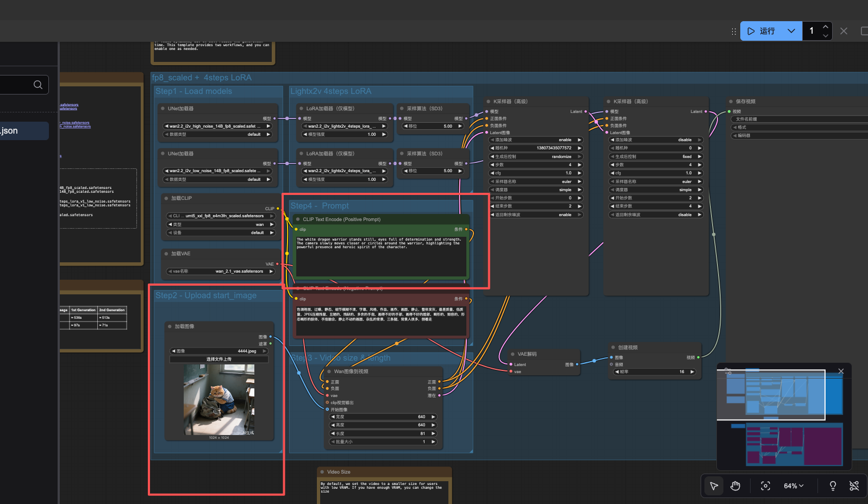Viewport: 868px width, 504px height.
Task: Expand the run options arrow next to 运行
Action: [x=791, y=31]
